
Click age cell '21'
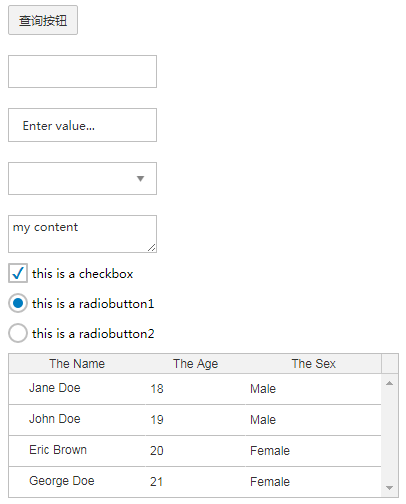tap(195, 482)
